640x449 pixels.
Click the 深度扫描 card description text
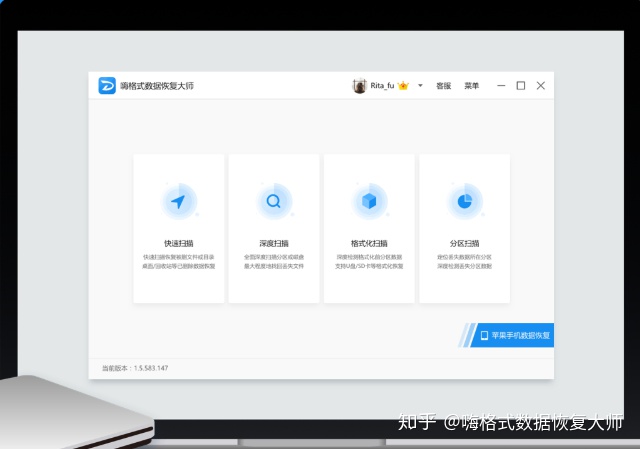pos(274,262)
